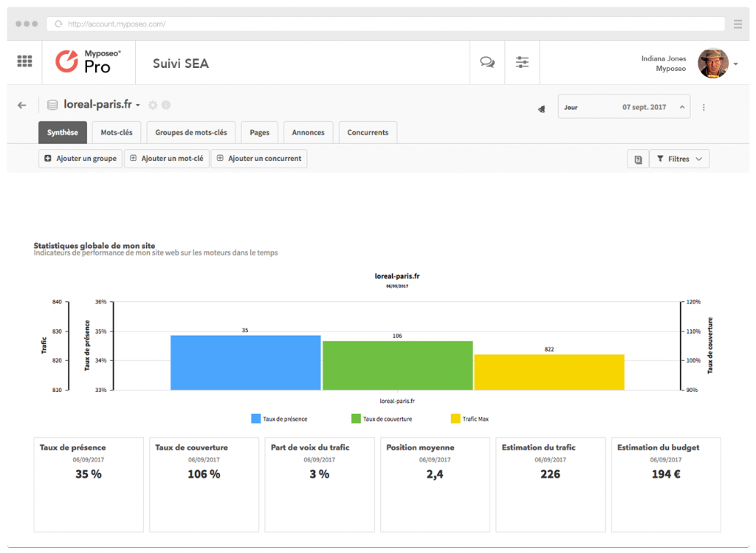
Task: Expand the loreal-paris.fr site dropdown
Action: click(x=138, y=105)
